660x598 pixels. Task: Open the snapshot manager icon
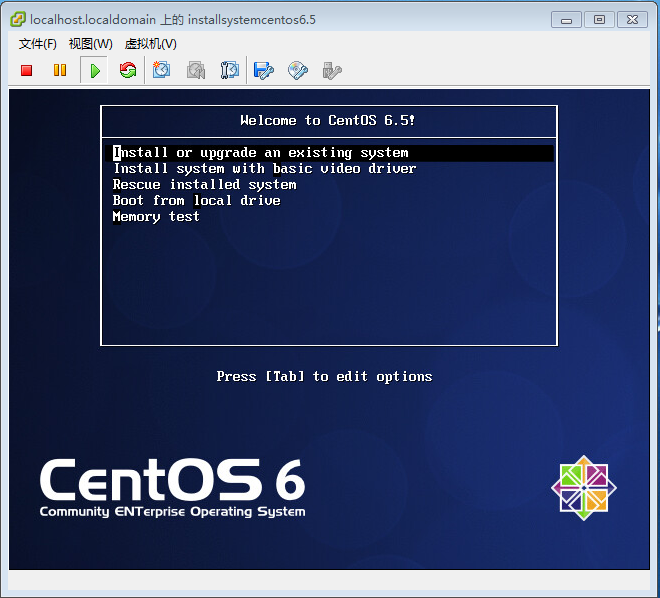(x=230, y=70)
